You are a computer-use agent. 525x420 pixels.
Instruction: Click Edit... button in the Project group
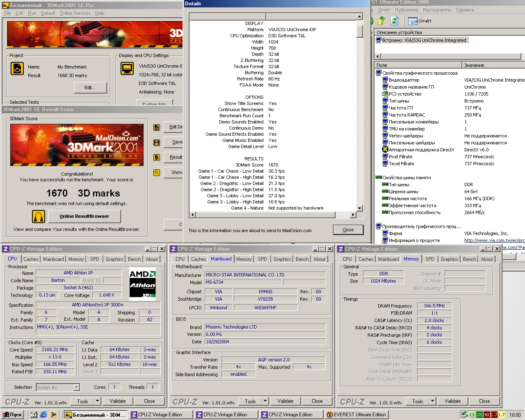[x=90, y=87]
